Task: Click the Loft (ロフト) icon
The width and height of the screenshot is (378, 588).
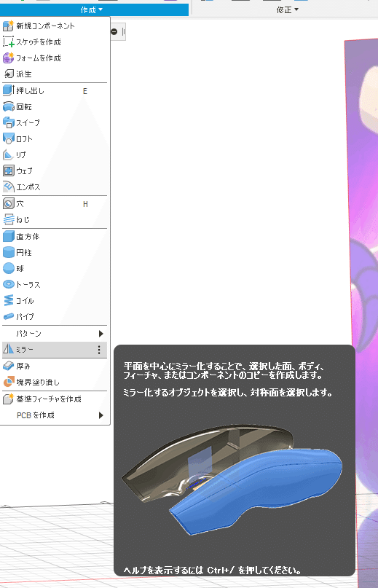Action: tap(8, 138)
